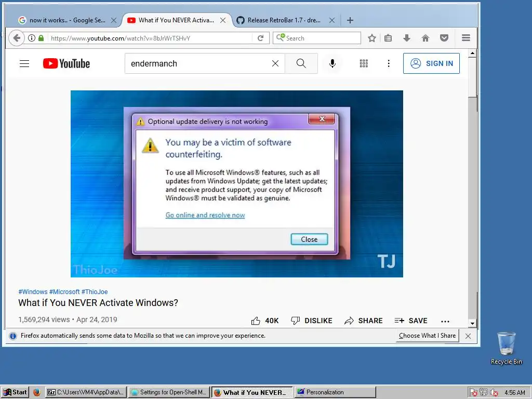Screen dimensions: 532x399
Task: Click the YouTube search magnifier button
Action: click(x=301, y=63)
